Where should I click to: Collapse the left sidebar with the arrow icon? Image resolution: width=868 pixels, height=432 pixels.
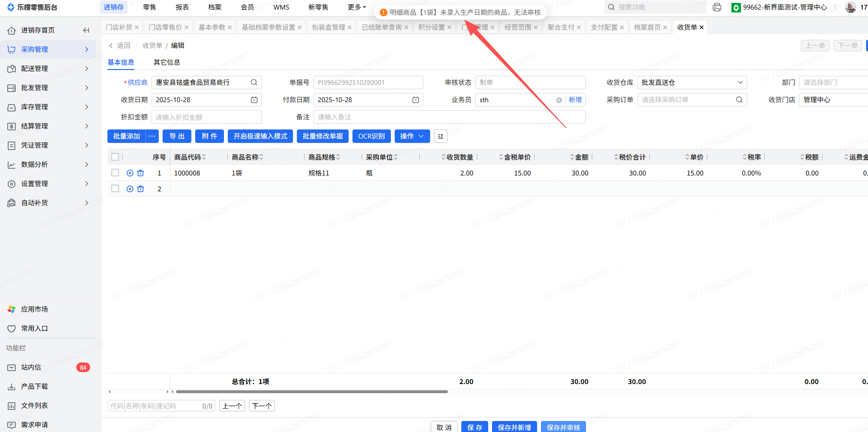[x=86, y=30]
